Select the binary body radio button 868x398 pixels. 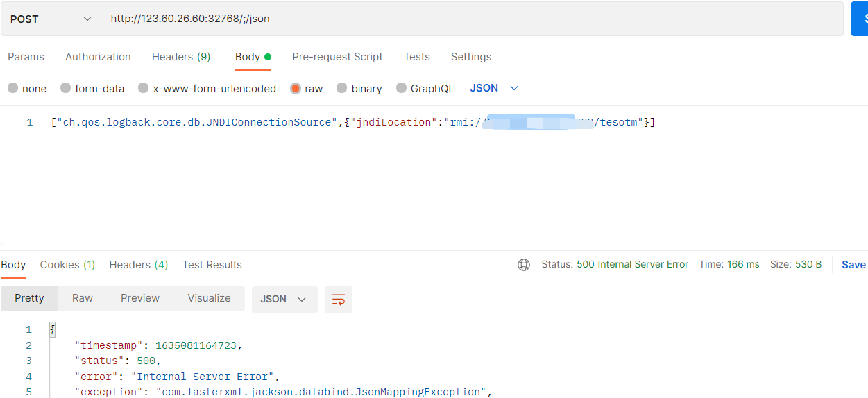(x=342, y=88)
